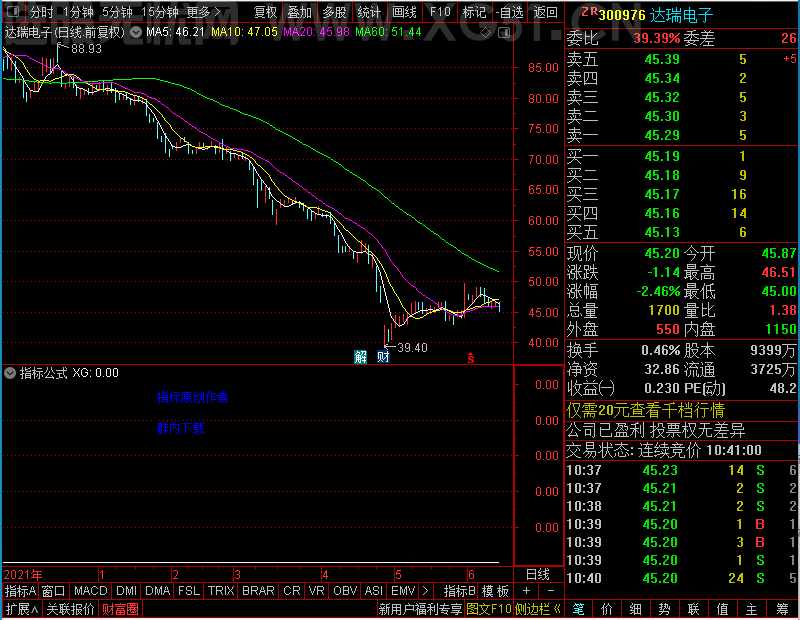
Task: Switch sidebar to the 价 price tab
Action: click(x=607, y=609)
